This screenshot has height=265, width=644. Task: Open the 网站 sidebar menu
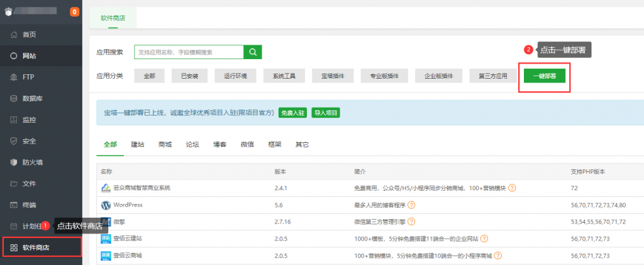(x=41, y=56)
